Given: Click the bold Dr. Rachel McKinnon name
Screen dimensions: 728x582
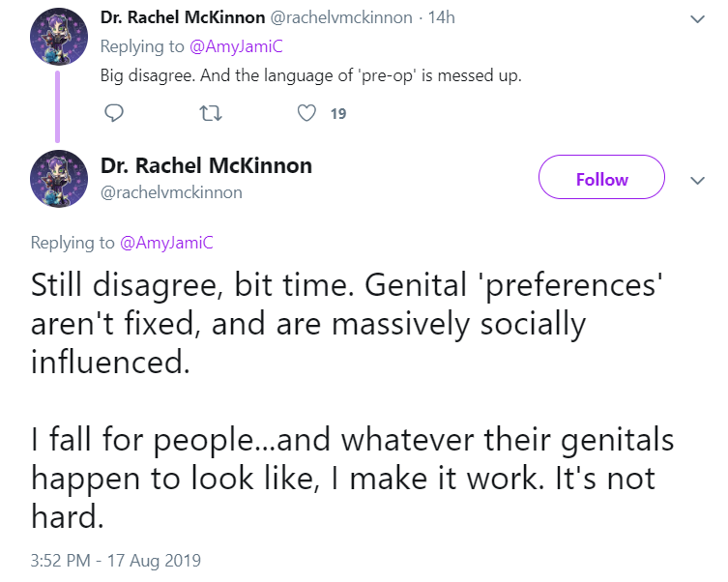Looking at the screenshot, I should pos(206,165).
